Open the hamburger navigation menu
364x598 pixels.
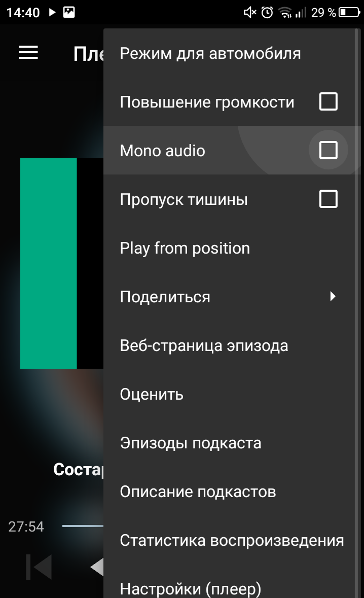(28, 52)
